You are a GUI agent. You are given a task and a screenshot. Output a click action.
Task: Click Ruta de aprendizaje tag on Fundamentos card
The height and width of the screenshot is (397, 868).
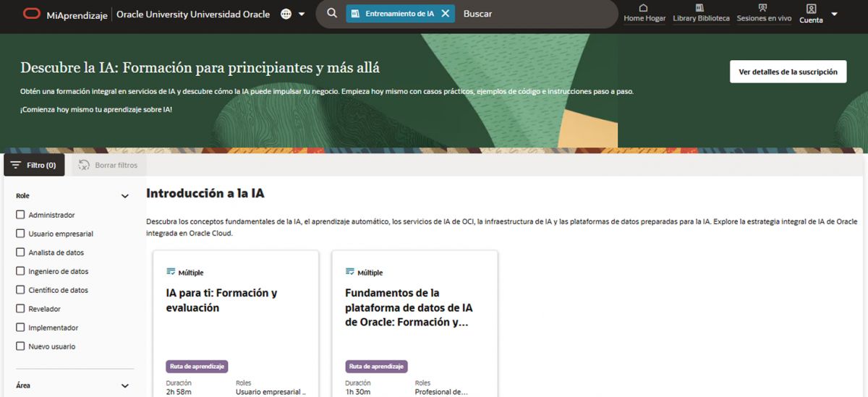pos(376,366)
